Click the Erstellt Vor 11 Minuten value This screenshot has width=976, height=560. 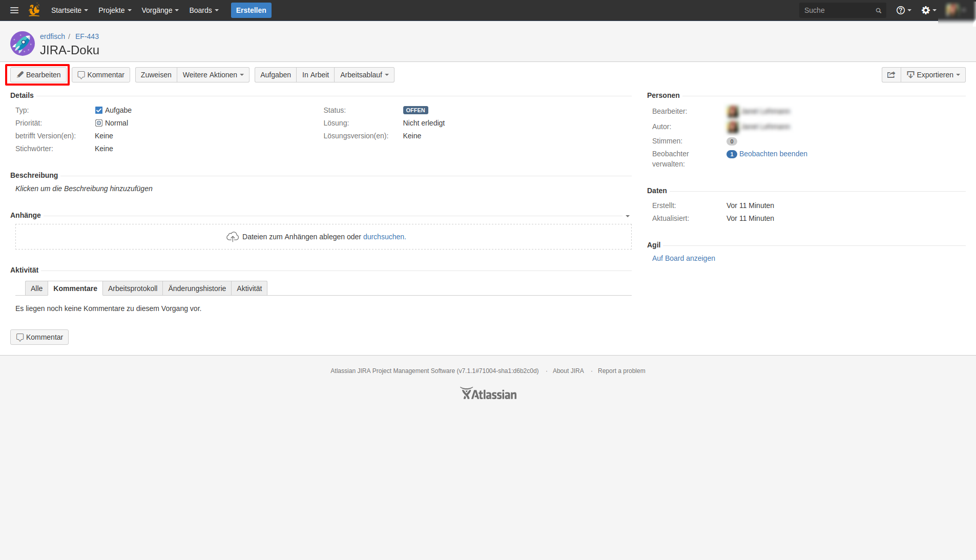coord(750,205)
